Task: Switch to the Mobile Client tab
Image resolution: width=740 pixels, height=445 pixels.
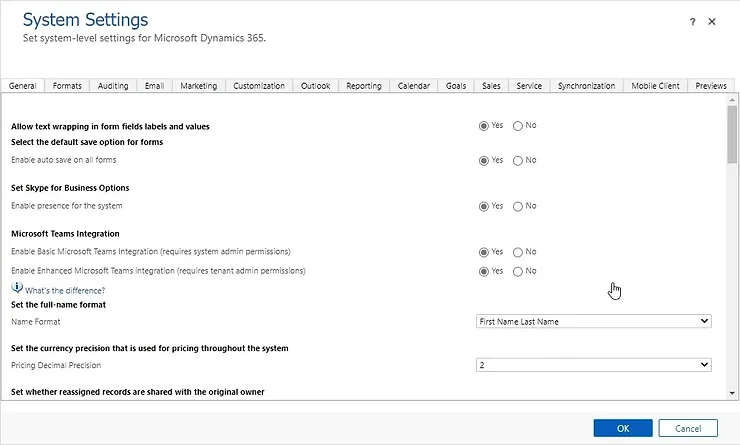Action: tap(656, 86)
